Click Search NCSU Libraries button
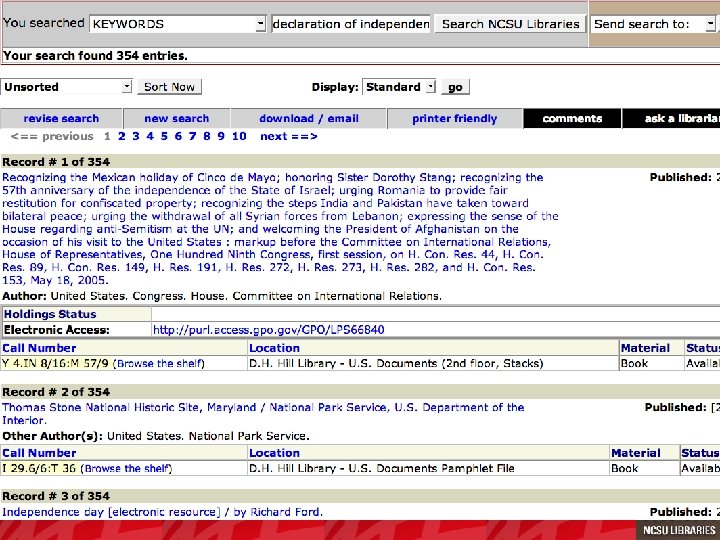720x540 pixels. [511, 24]
